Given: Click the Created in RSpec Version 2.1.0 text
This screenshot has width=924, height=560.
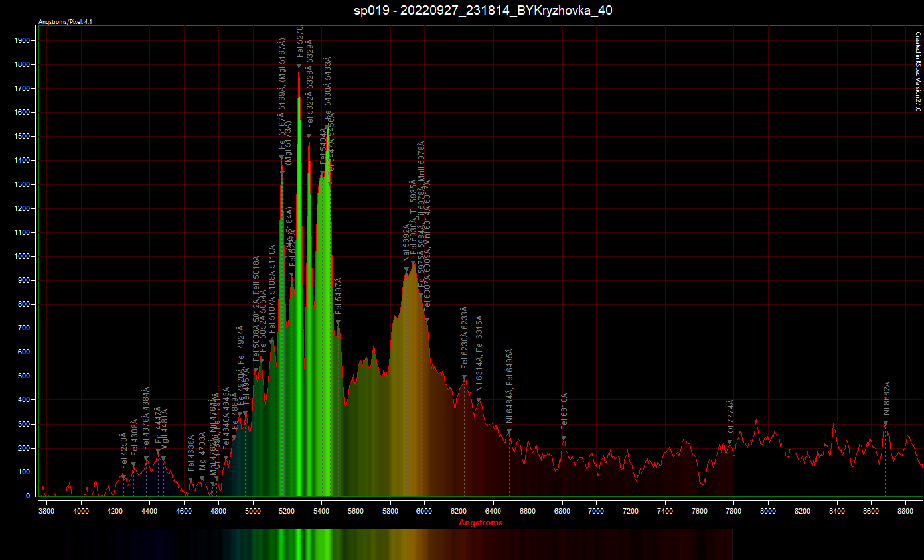Looking at the screenshot, I should [917, 71].
